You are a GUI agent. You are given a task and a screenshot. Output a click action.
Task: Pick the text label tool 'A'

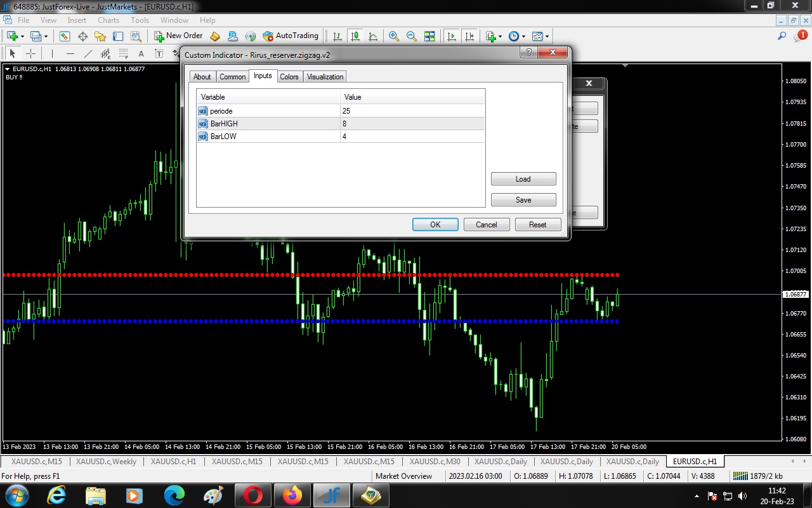(x=141, y=54)
